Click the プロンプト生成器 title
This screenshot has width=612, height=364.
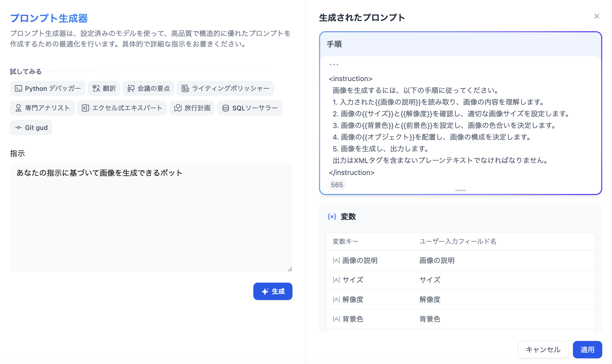click(49, 18)
